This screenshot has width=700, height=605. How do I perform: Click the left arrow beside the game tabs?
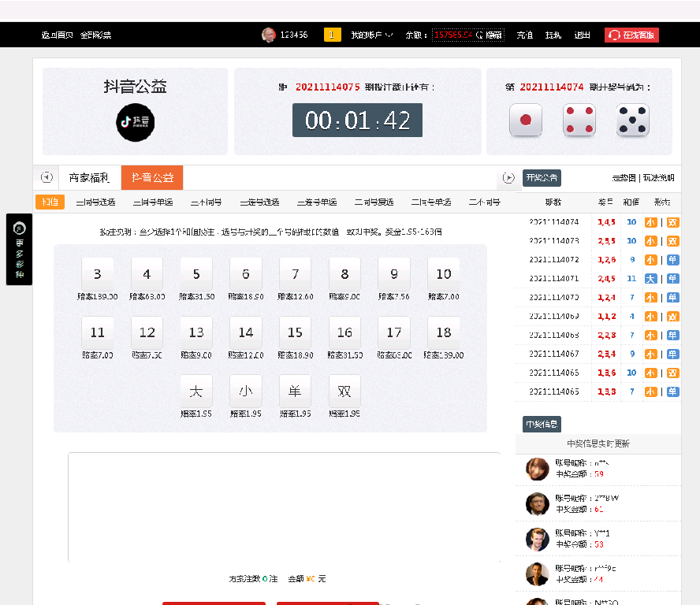[47, 178]
